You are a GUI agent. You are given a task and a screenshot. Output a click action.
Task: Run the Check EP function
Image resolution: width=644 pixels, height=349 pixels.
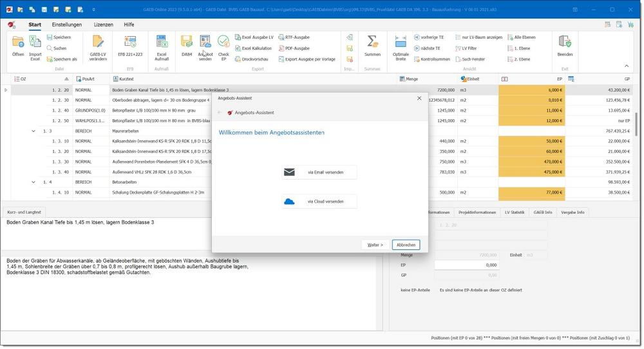click(x=223, y=48)
